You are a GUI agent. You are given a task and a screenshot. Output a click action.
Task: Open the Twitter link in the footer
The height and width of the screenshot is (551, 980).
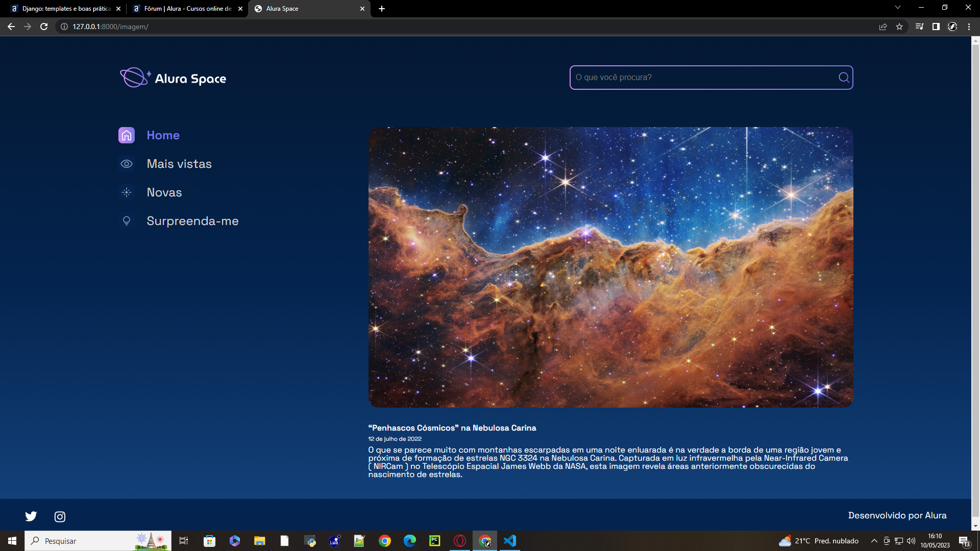[x=31, y=516]
